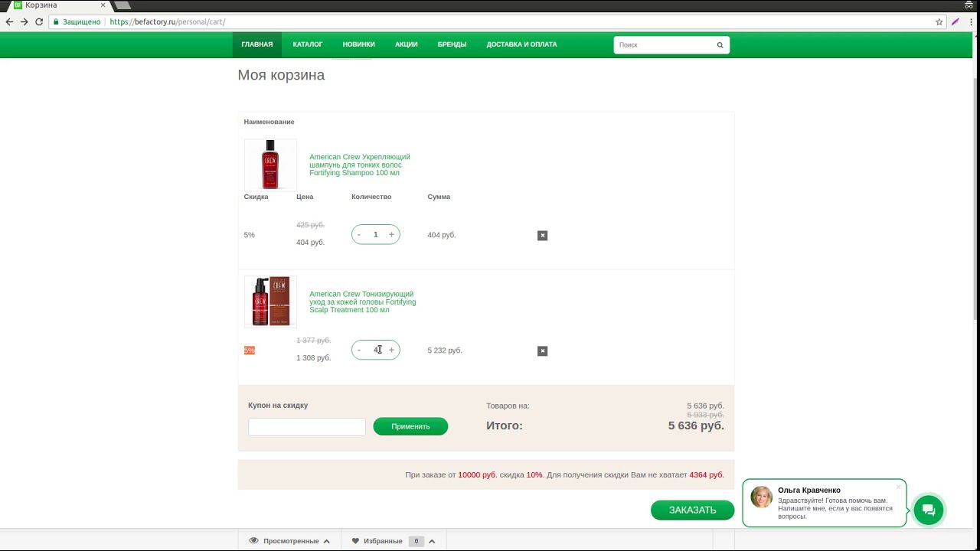Click the Scalp Treatment product image
The height and width of the screenshot is (551, 980).
[x=270, y=302]
